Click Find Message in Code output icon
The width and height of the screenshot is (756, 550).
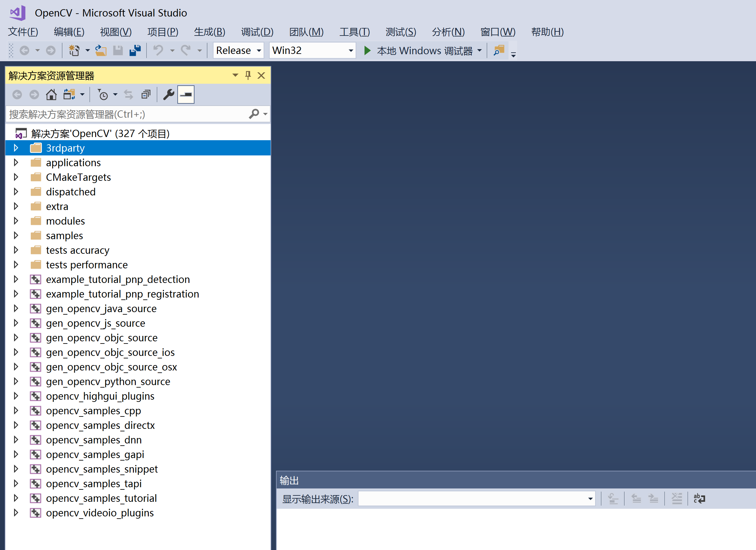tap(613, 499)
